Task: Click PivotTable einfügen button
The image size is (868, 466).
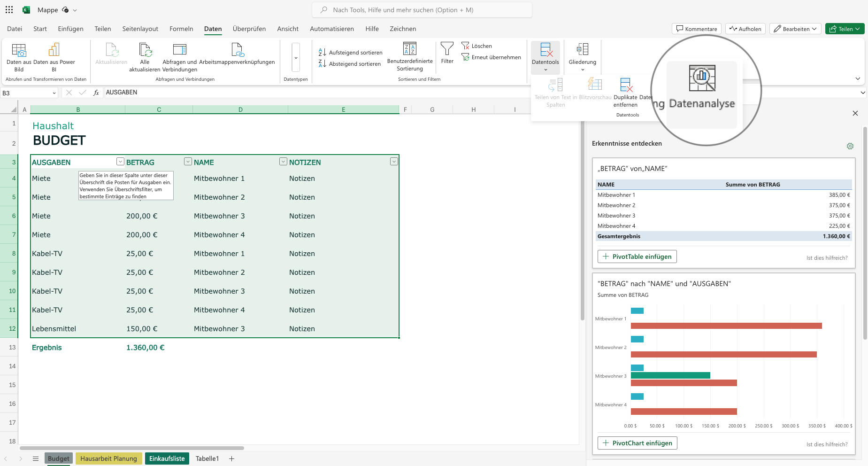Action: (637, 256)
